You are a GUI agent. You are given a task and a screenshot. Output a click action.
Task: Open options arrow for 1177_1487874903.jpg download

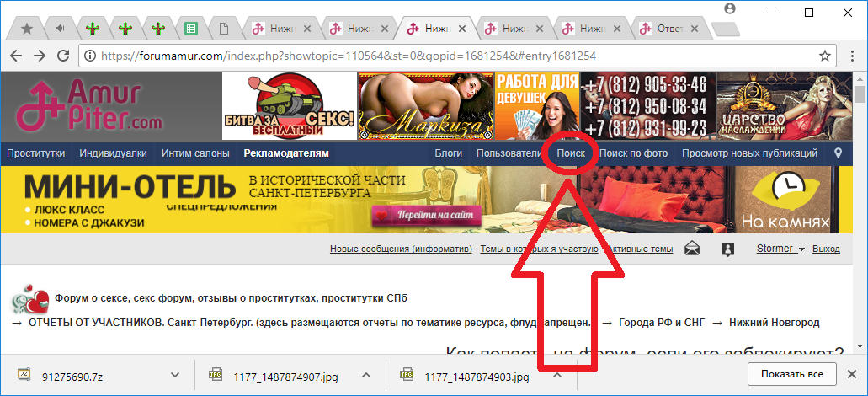[557, 375]
